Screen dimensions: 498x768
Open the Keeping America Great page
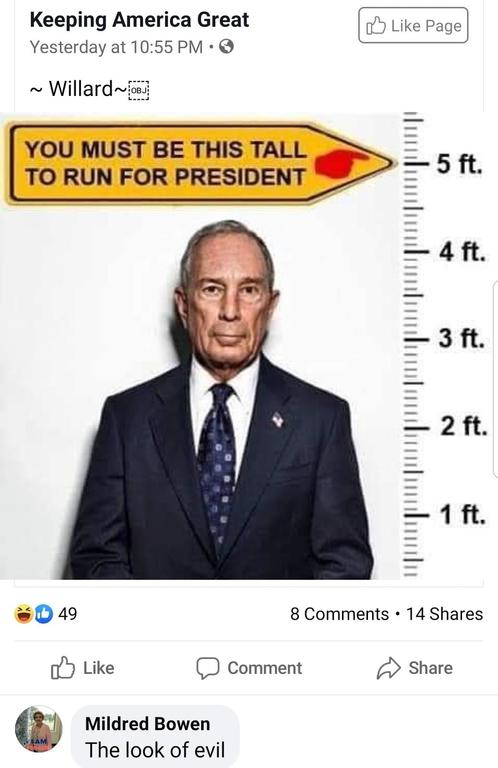point(139,20)
